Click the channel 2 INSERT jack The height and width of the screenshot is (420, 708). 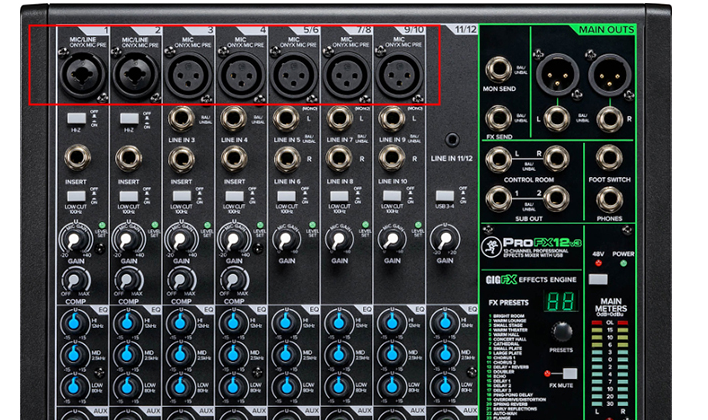[128, 158]
